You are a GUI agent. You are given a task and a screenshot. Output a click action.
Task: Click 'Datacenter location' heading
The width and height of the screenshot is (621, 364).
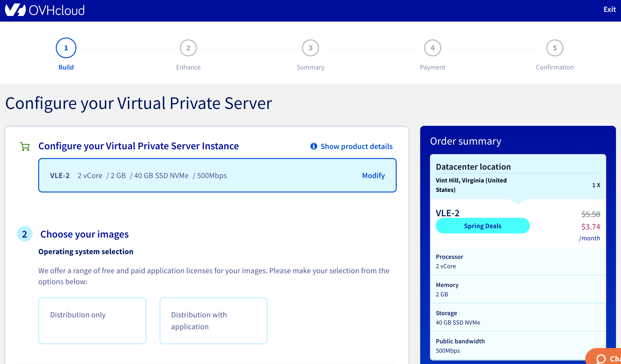473,167
